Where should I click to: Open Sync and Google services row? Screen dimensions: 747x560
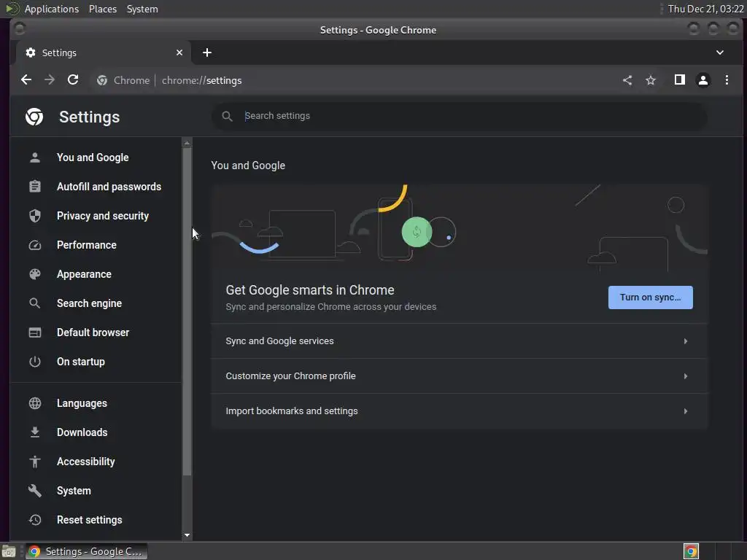tap(460, 341)
